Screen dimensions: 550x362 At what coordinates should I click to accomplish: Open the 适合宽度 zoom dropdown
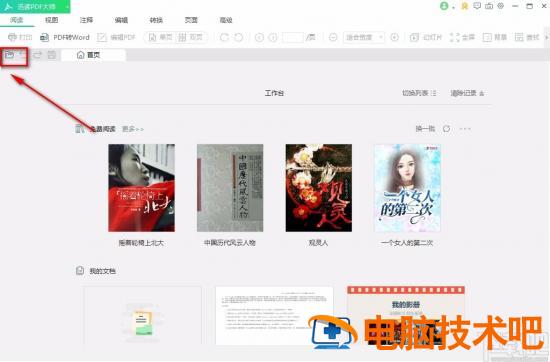(x=364, y=37)
